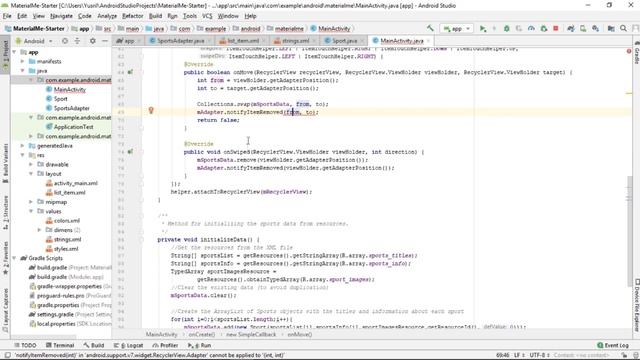
Task: Toggle the Project tool window strip button
Action: (5, 54)
